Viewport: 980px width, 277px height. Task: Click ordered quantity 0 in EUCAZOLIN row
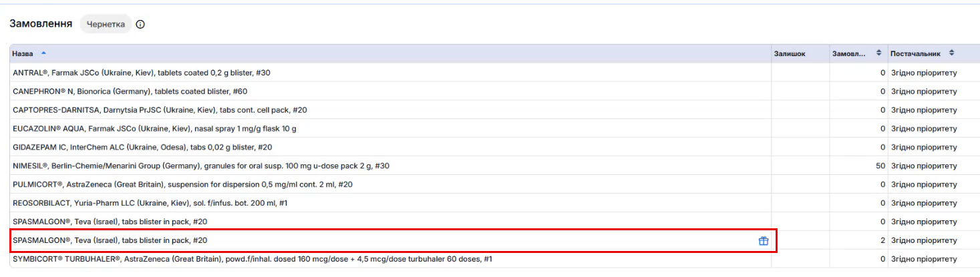coord(882,129)
